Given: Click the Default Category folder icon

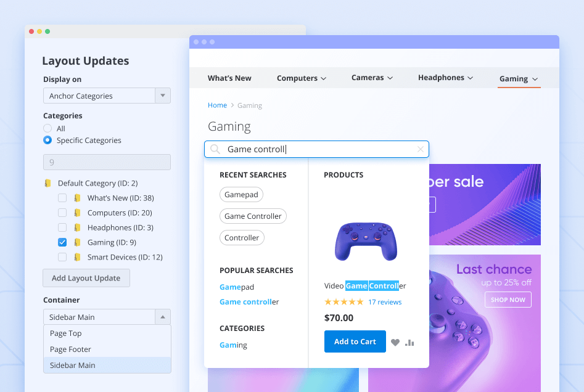Looking at the screenshot, I should 48,184.
